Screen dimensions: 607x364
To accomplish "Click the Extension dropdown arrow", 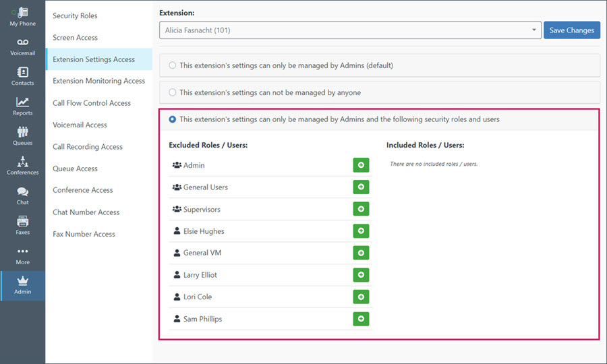I will pos(534,30).
